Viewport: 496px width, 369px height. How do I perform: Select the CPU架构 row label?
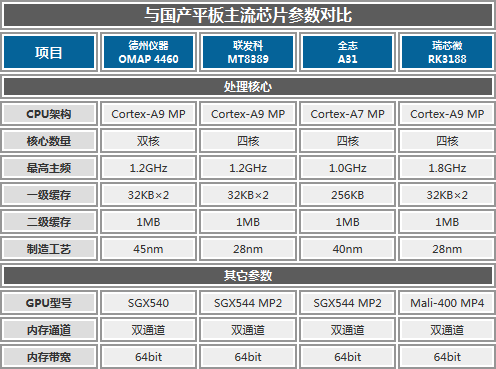click(49, 114)
